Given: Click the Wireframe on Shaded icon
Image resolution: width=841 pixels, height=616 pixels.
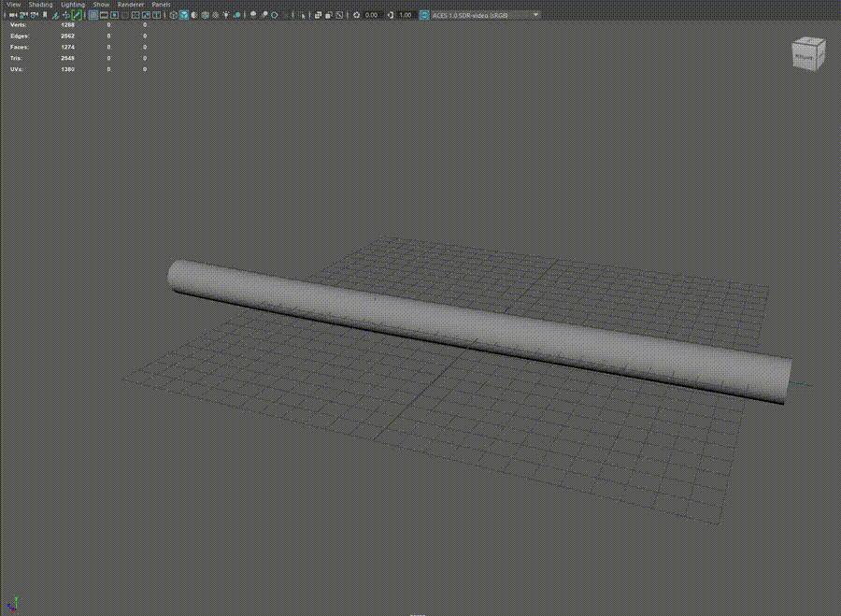Looking at the screenshot, I should (x=205, y=15).
